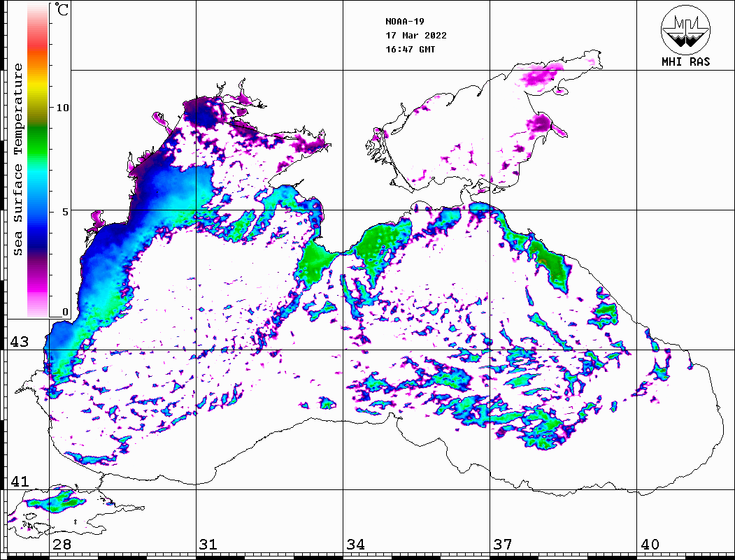The image size is (735, 560).
Task: Click the '°C' unit label
Action: pos(62,9)
